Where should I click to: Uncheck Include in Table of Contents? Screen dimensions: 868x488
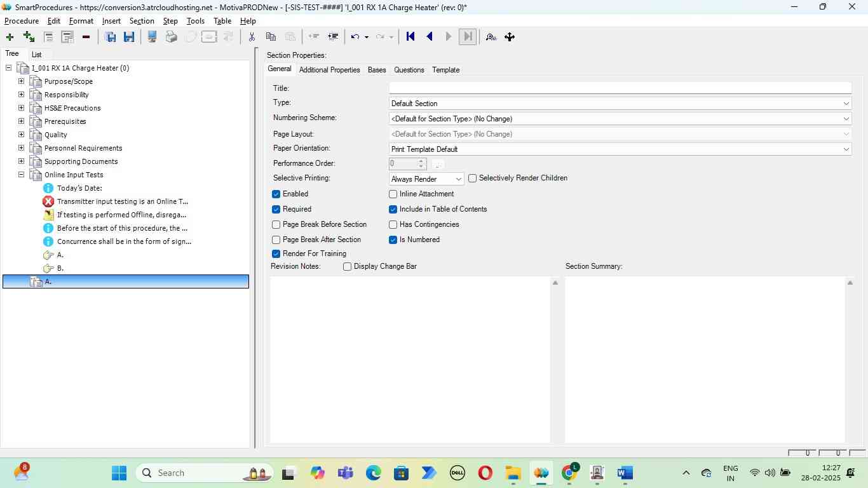pyautogui.click(x=393, y=209)
